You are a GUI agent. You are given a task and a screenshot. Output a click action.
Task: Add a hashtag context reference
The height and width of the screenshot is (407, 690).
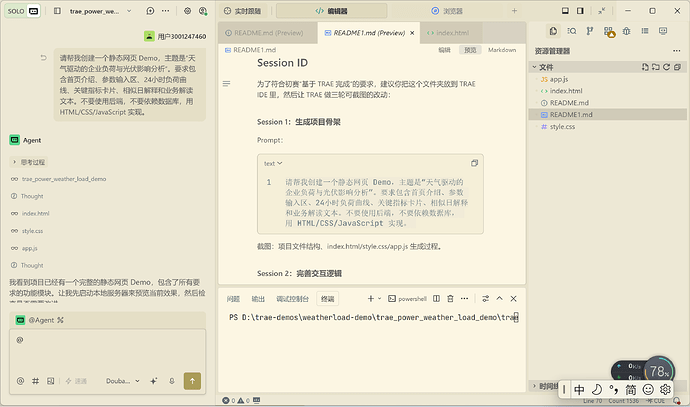(36, 381)
